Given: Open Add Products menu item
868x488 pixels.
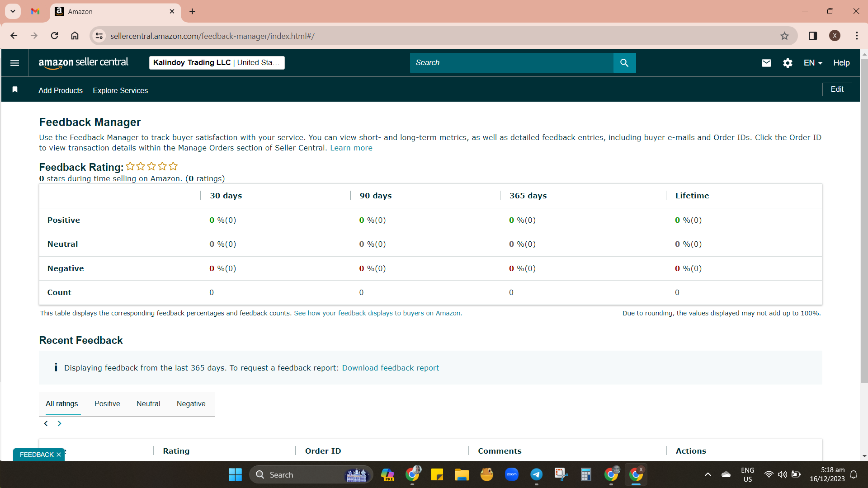Looking at the screenshot, I should (x=61, y=90).
